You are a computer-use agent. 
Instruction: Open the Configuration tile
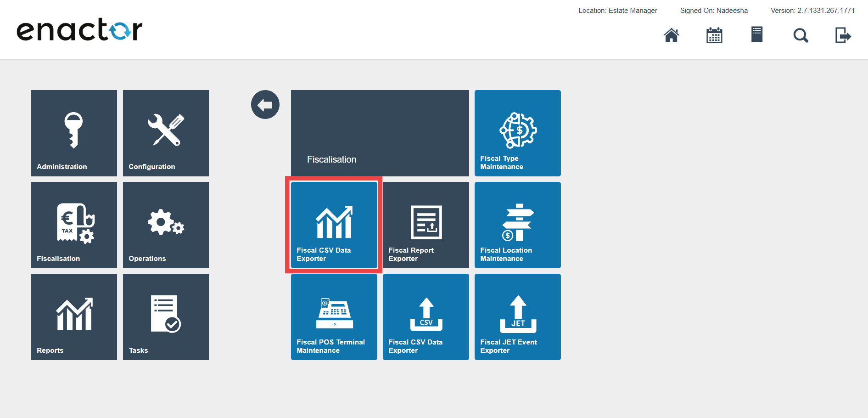[166, 133]
